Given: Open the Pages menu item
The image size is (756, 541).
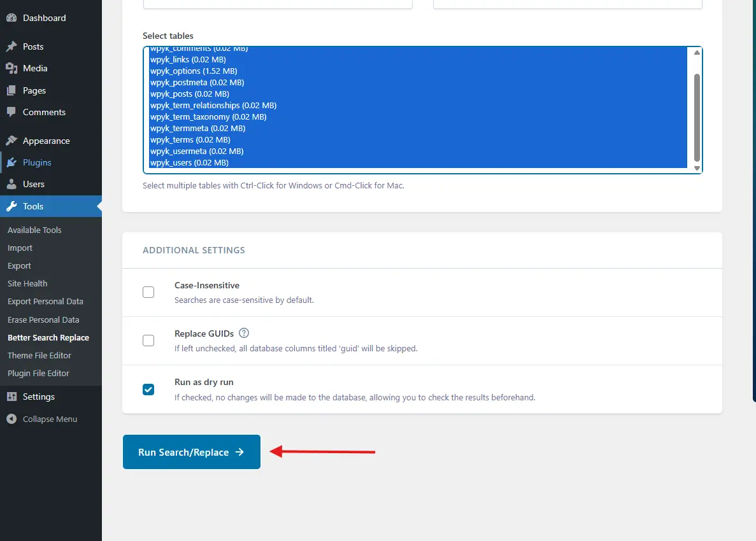Looking at the screenshot, I should [50, 90].
